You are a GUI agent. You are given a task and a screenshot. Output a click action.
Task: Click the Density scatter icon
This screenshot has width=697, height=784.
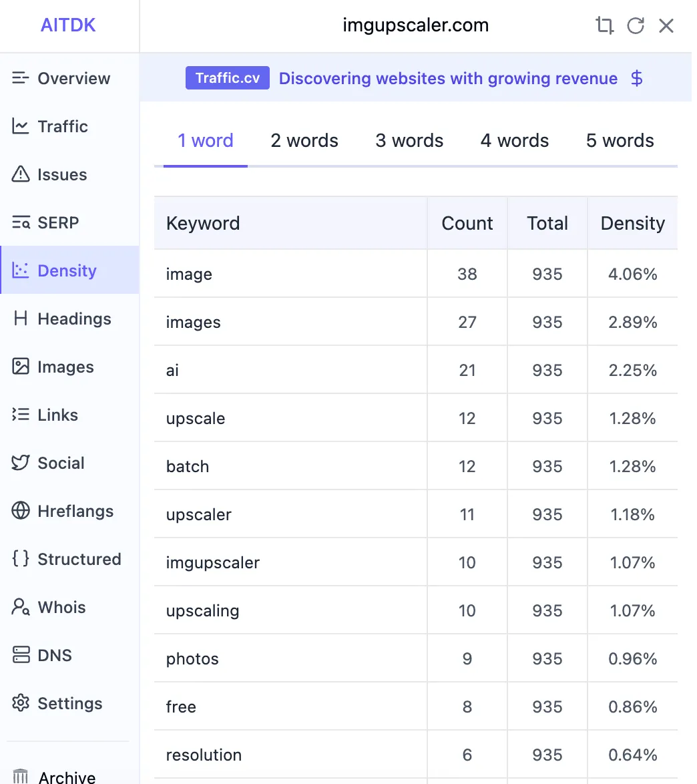(21, 270)
